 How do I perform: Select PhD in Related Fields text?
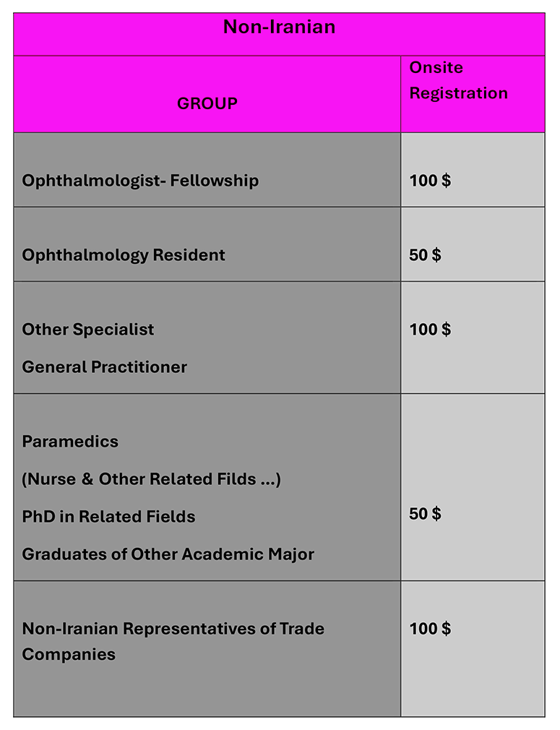(x=108, y=517)
